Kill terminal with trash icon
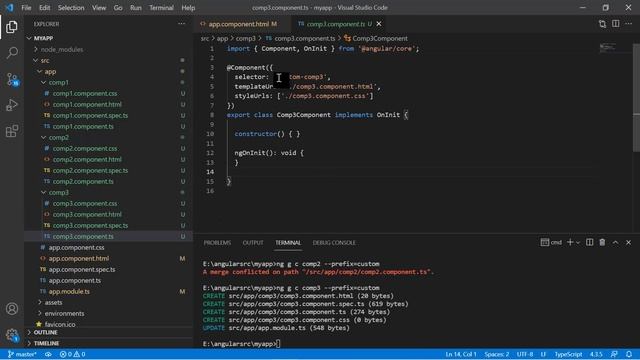Image resolution: width=640 pixels, height=360 pixels. coord(602,242)
